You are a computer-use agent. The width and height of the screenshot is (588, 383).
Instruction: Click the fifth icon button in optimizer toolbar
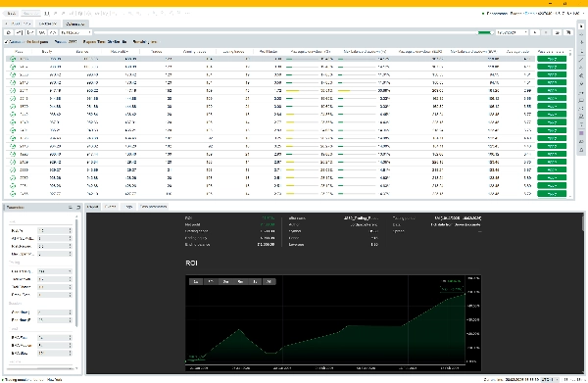53,32
